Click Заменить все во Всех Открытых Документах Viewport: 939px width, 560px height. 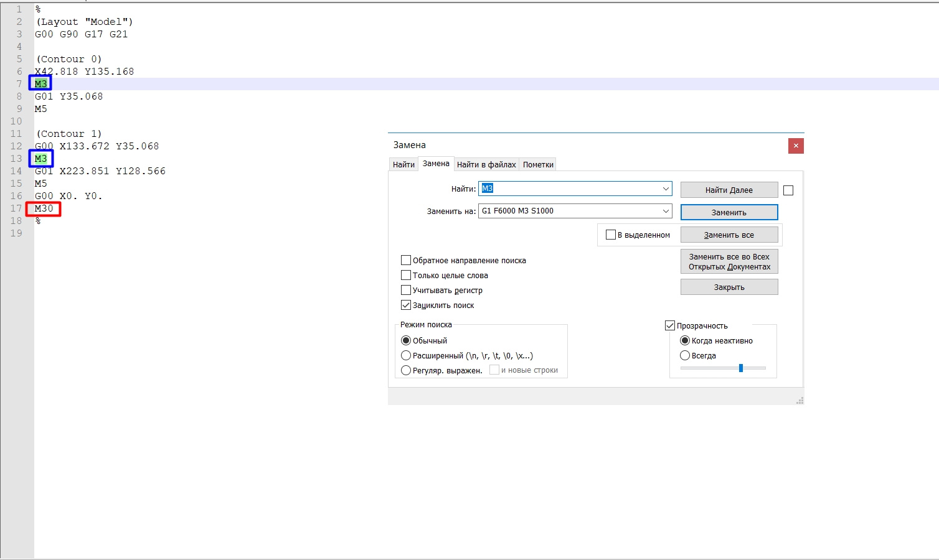pyautogui.click(x=729, y=261)
